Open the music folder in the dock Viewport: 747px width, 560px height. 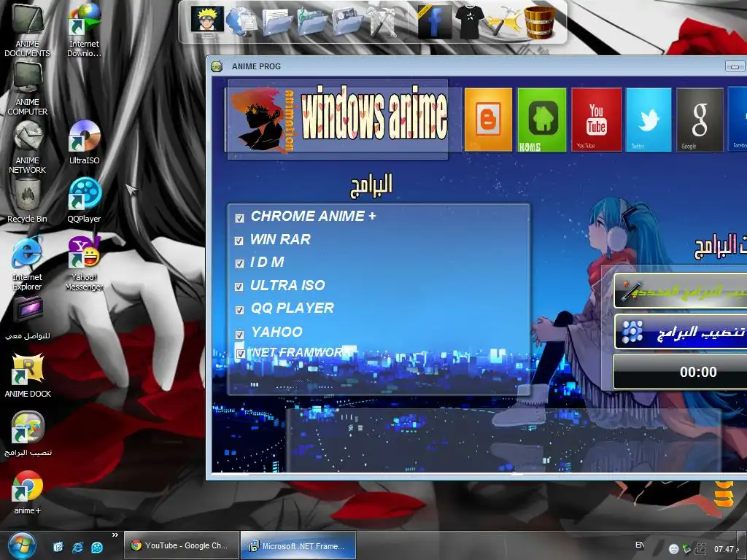pyautogui.click(x=312, y=22)
